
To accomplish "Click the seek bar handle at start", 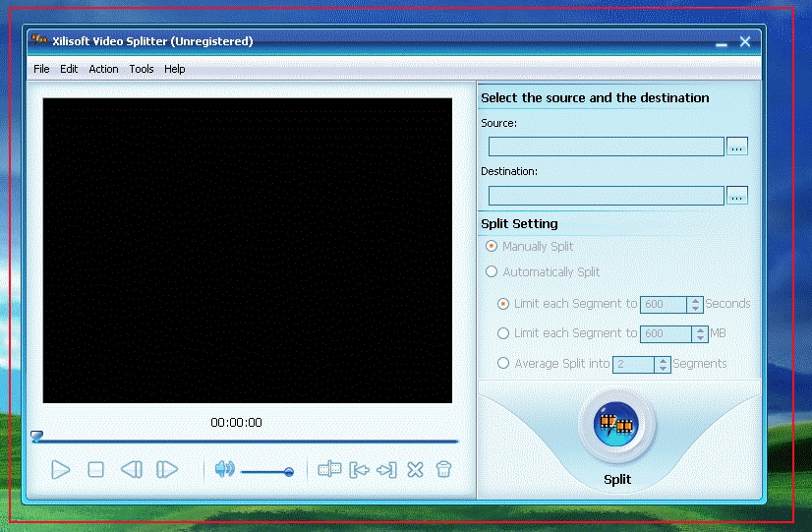I will pyautogui.click(x=36, y=437).
